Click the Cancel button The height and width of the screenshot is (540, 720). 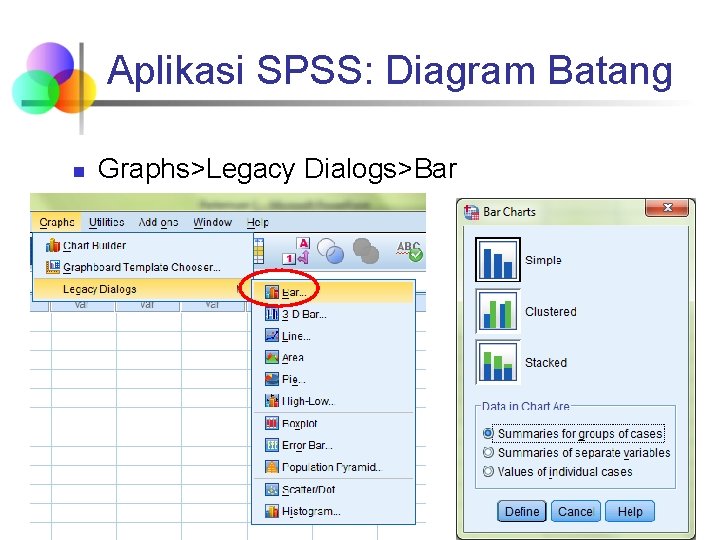[x=576, y=512]
